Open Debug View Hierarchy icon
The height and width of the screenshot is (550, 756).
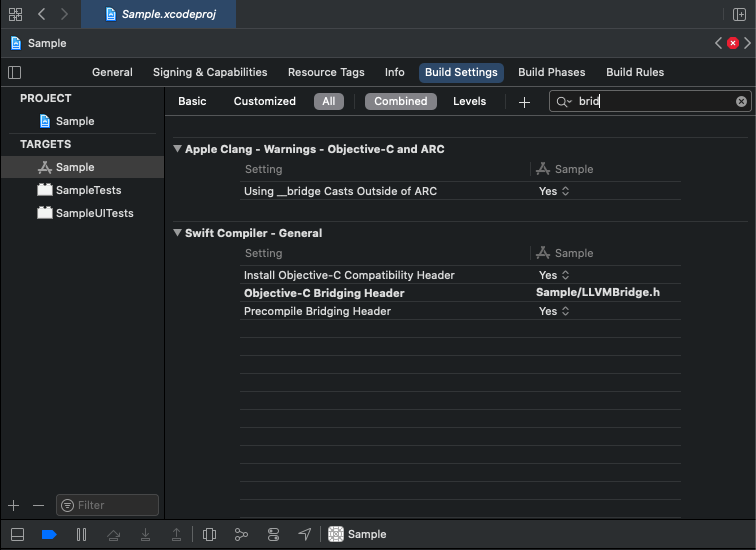[x=209, y=534]
